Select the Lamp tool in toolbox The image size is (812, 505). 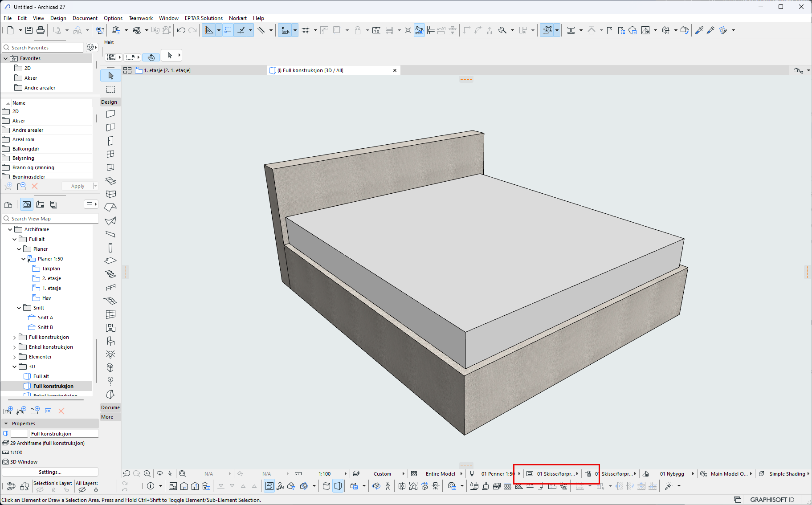pos(111,354)
